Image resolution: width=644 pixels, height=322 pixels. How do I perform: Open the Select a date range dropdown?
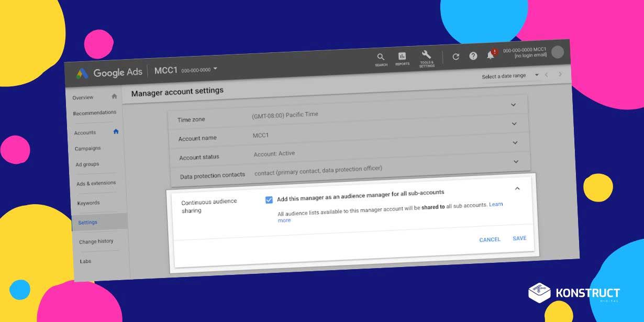pos(510,75)
